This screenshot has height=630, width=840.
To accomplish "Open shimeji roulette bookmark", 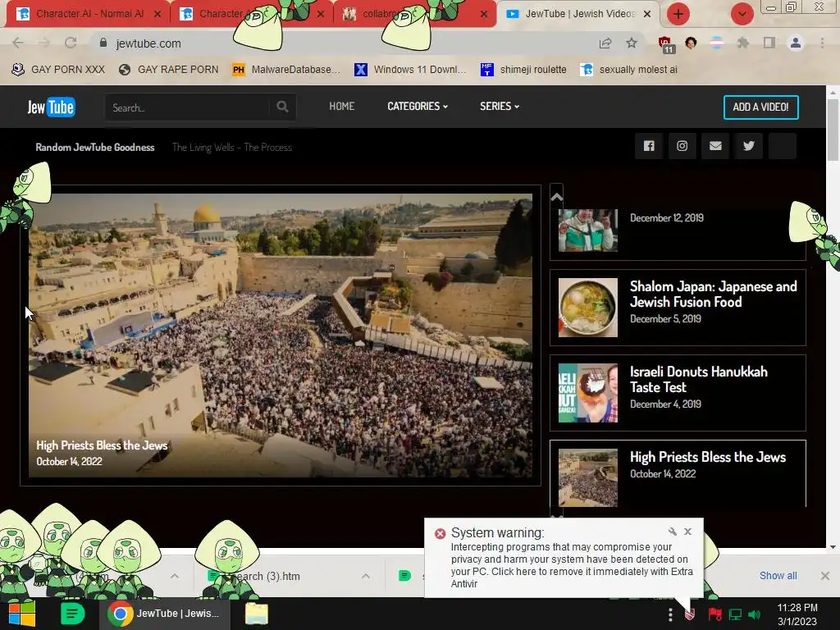I will (x=523, y=70).
